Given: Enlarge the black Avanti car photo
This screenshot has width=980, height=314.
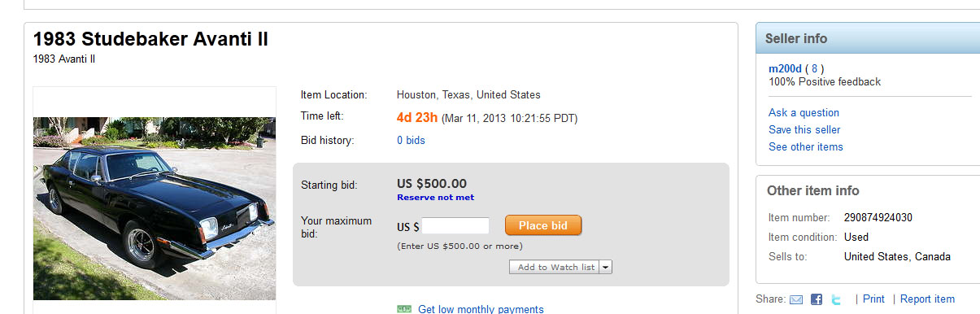Looking at the screenshot, I should point(155,208).
